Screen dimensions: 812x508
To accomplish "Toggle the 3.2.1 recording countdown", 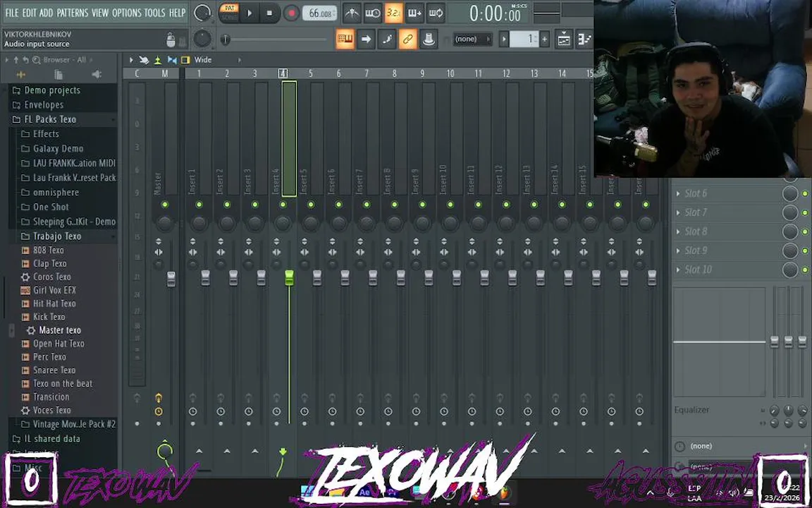I will point(393,13).
